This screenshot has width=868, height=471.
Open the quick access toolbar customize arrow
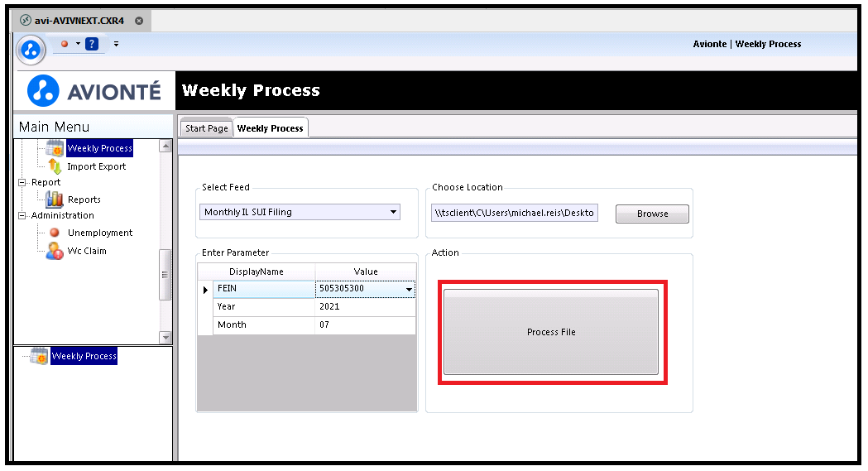pyautogui.click(x=116, y=44)
